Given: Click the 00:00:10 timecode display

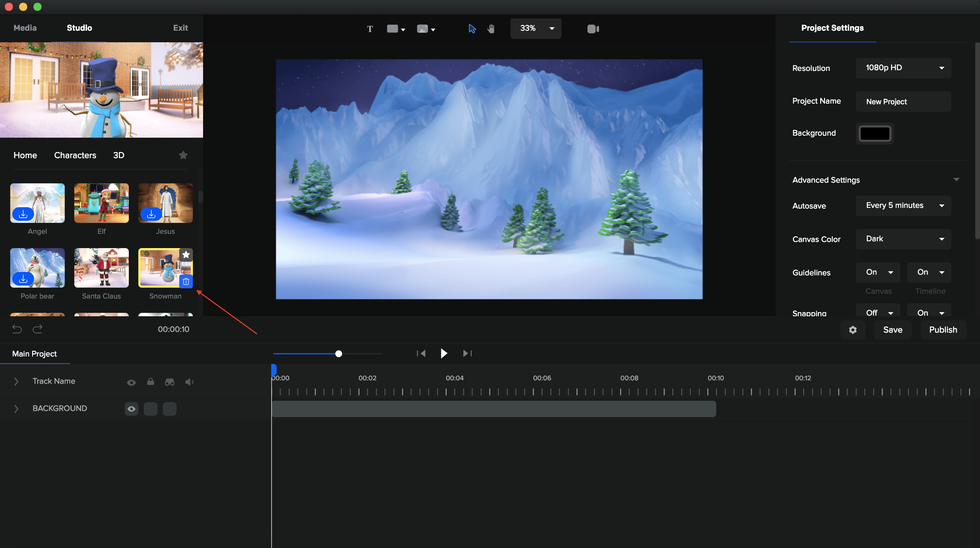Looking at the screenshot, I should coord(173,330).
